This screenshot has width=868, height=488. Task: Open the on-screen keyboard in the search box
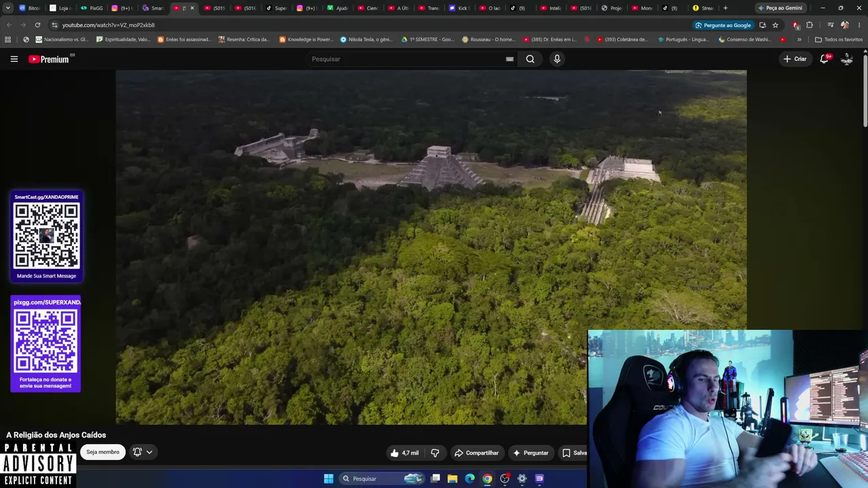click(509, 59)
